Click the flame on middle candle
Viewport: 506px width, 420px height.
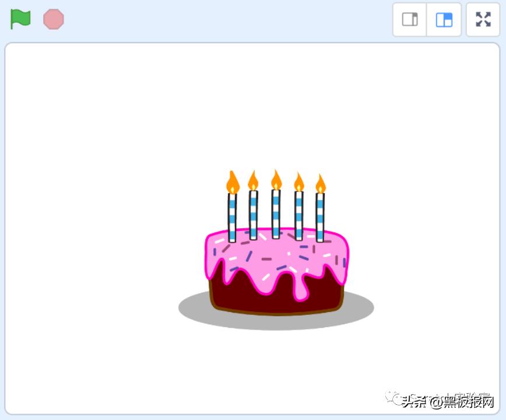(276, 180)
